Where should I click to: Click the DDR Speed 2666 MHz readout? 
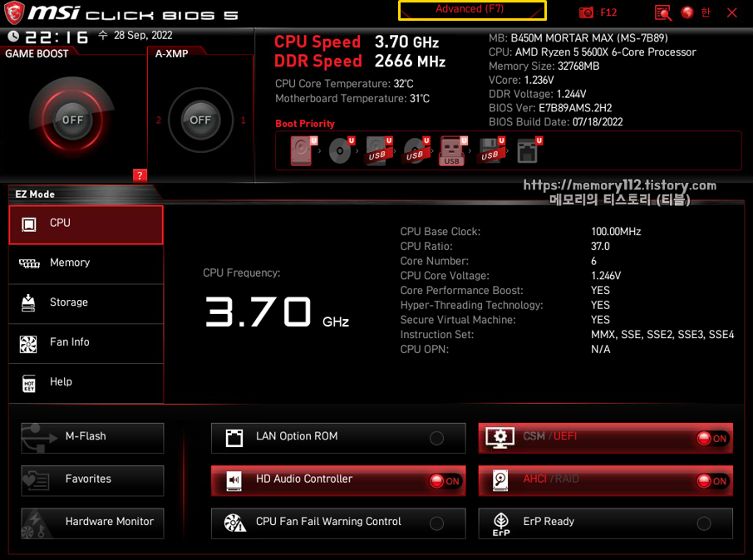(x=360, y=61)
